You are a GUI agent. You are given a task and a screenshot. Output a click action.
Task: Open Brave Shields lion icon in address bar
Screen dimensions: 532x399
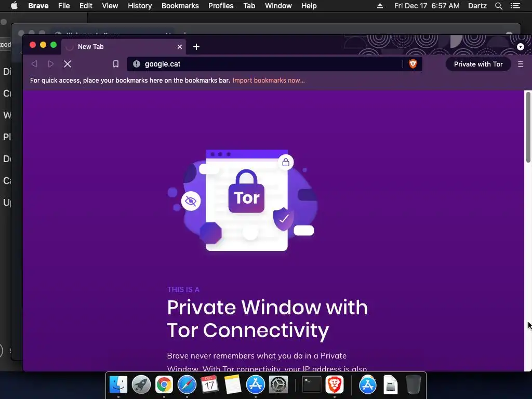point(413,64)
